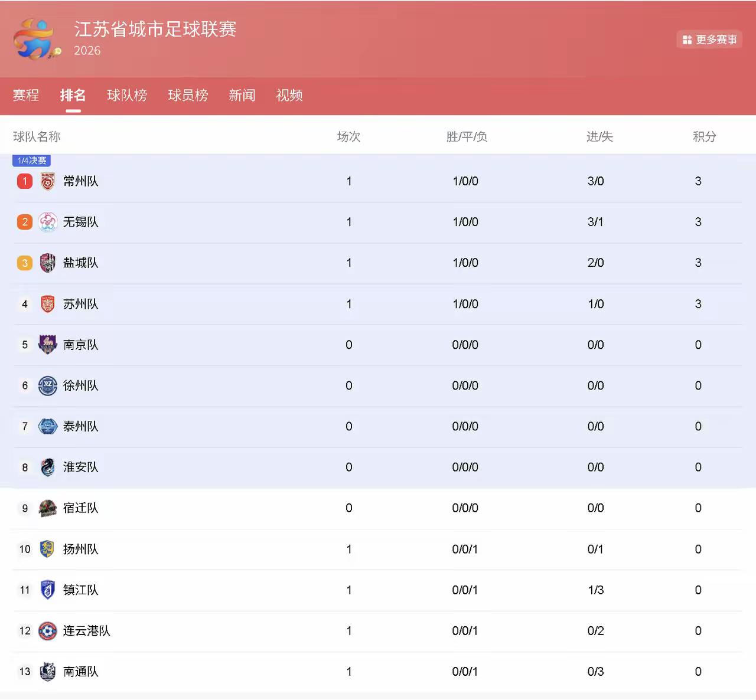756x700 pixels.
Task: Click the 宿迁队 team crest
Action: click(48, 508)
